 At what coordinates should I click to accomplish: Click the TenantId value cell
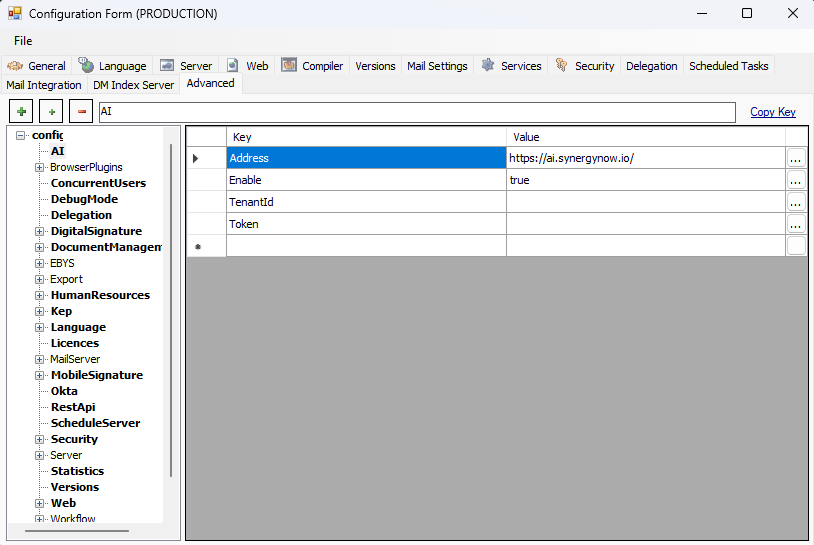645,202
